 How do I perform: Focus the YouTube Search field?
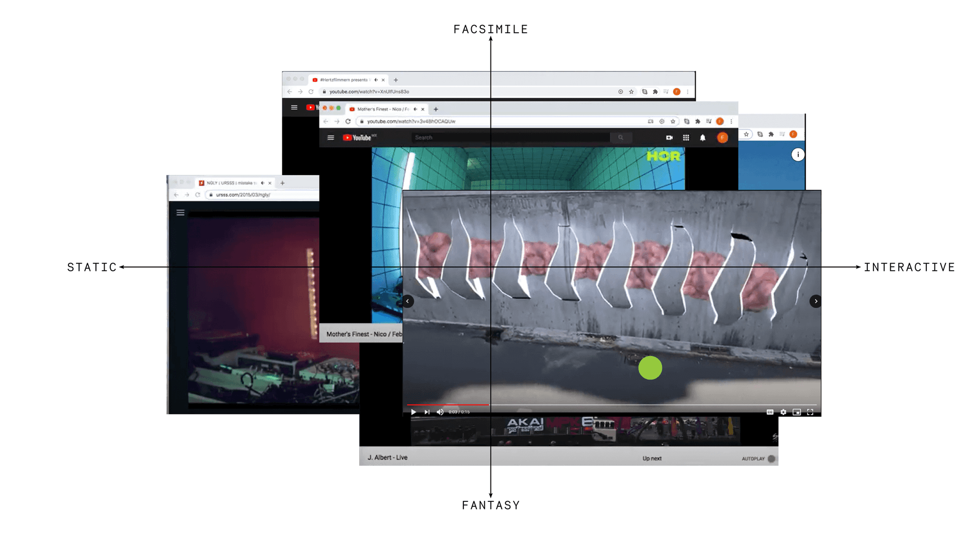[510, 138]
